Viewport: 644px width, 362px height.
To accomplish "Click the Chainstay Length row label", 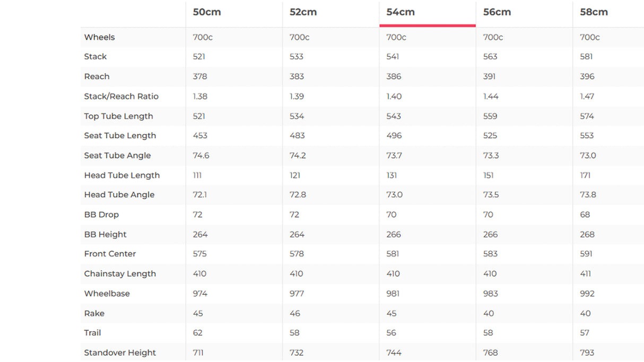I will tap(120, 273).
